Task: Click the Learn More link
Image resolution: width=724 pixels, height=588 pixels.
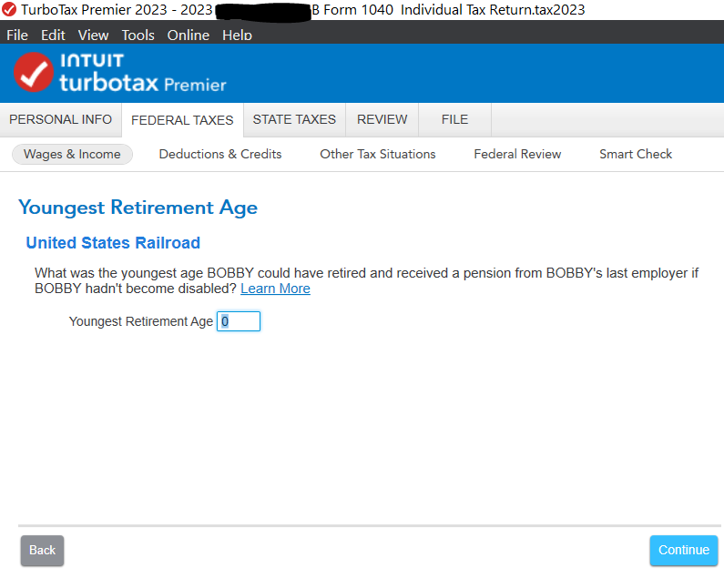Action: [275, 289]
